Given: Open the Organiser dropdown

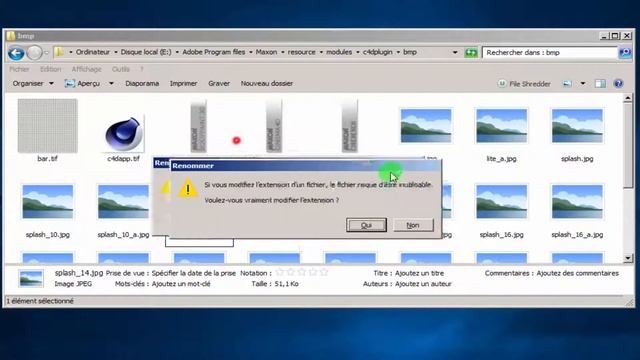Looking at the screenshot, I should (x=33, y=83).
